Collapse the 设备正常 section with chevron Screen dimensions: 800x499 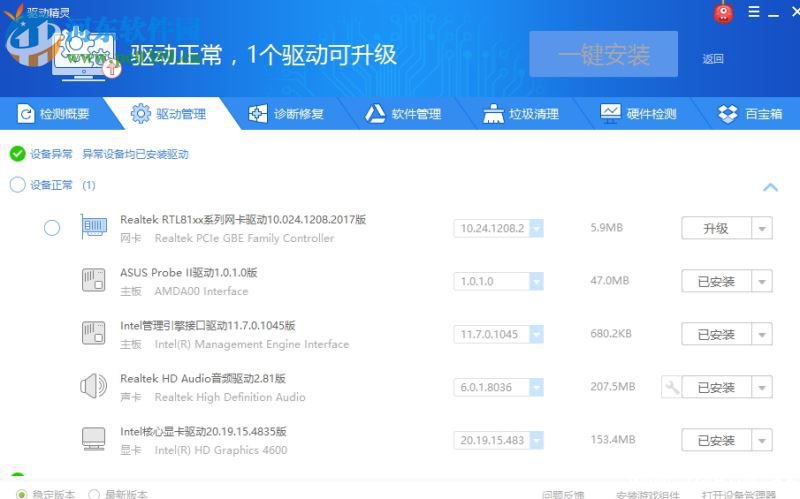[x=770, y=187]
